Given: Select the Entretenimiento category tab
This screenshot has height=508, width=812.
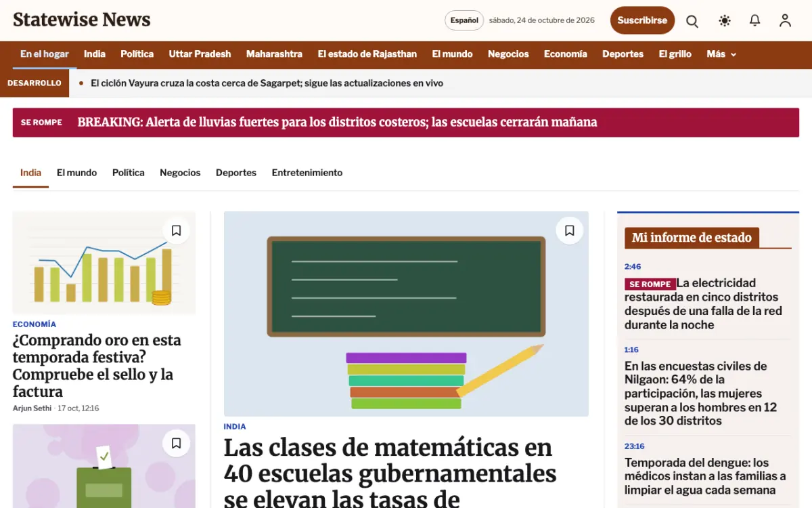Looking at the screenshot, I should [x=307, y=173].
